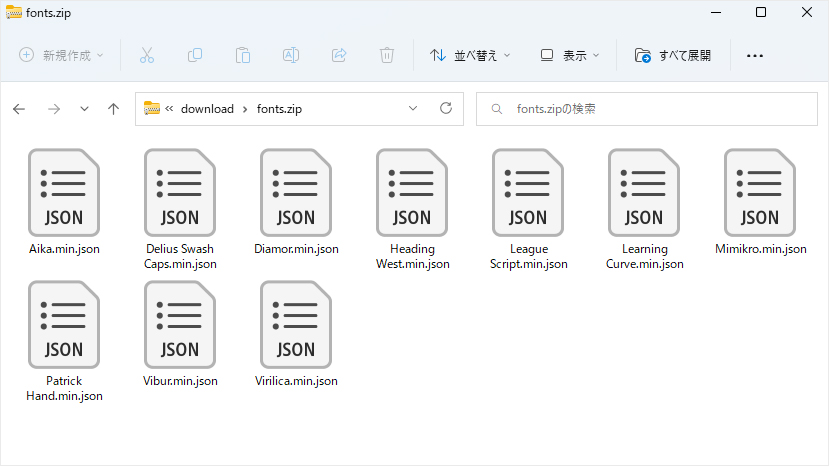829x466 pixels.
Task: Select the Mimikro.min.json file icon
Action: [x=760, y=193]
